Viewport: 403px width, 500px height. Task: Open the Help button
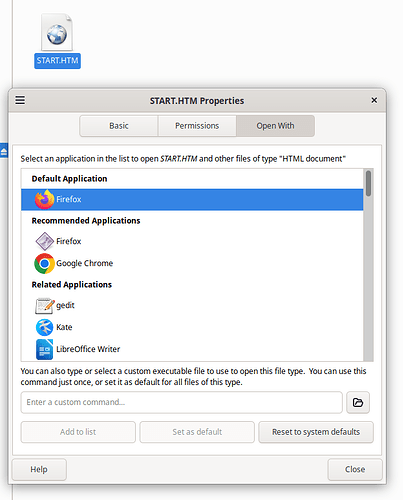coord(39,469)
